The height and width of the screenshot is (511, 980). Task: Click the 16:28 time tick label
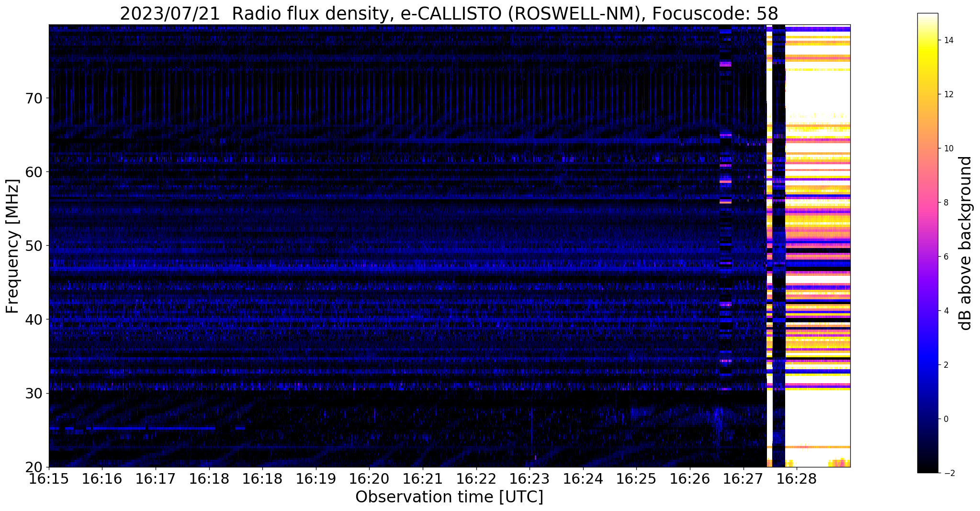click(797, 479)
